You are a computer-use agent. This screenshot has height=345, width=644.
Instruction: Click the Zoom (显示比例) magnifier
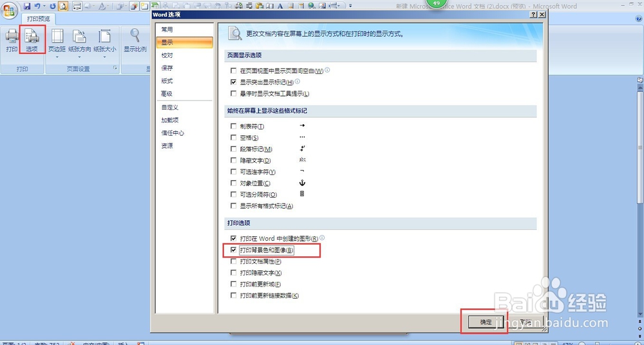coord(135,41)
